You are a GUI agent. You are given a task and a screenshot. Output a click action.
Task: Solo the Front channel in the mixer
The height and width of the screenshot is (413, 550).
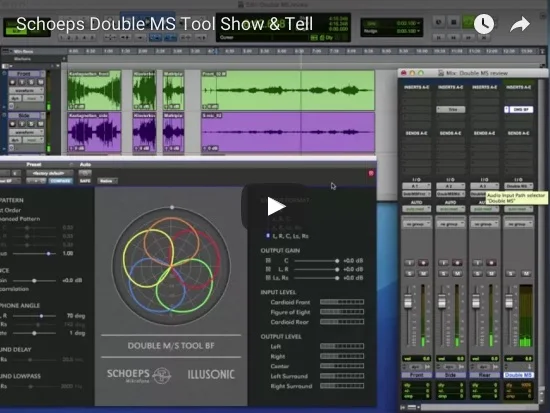pos(409,273)
